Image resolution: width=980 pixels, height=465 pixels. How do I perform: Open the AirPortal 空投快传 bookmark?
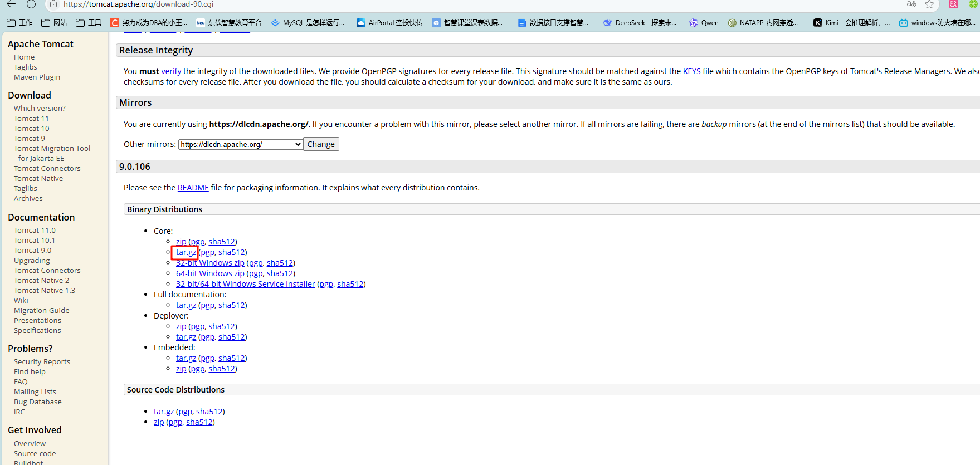pyautogui.click(x=389, y=23)
